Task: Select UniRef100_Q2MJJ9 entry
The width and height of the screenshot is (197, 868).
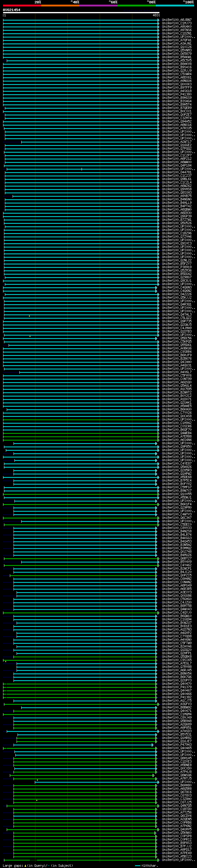Action: click(x=177, y=71)
